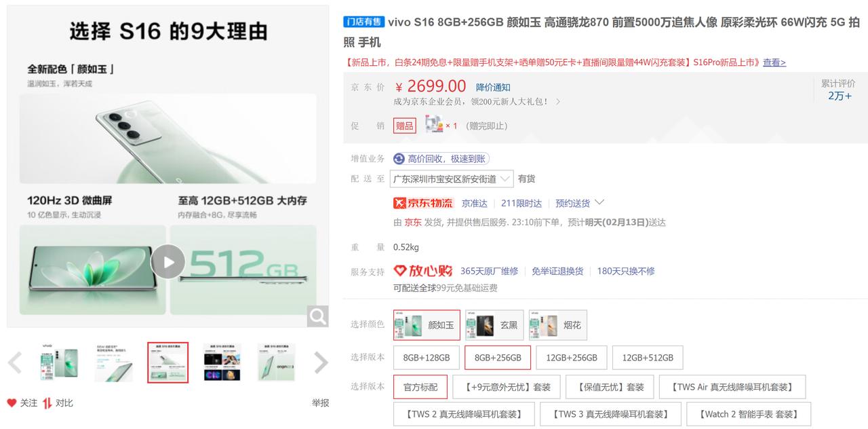Open the free gift item image
The width and height of the screenshot is (868, 429).
pos(434,124)
